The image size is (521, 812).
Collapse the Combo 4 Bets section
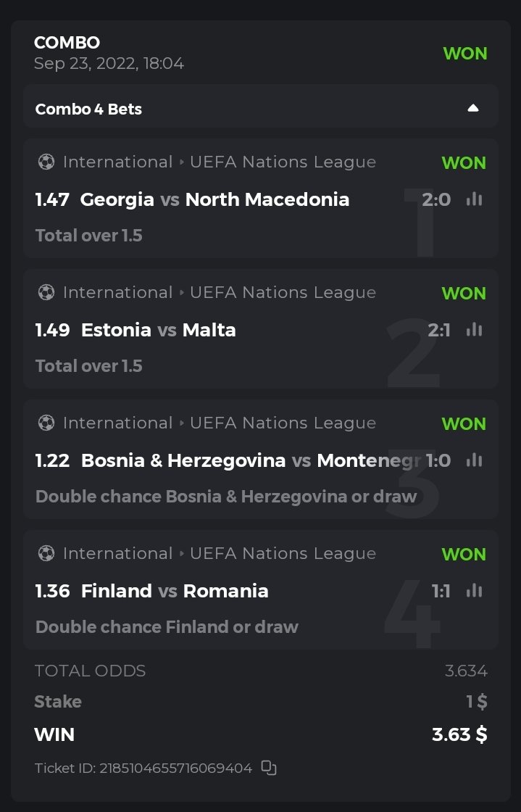pyautogui.click(x=473, y=109)
